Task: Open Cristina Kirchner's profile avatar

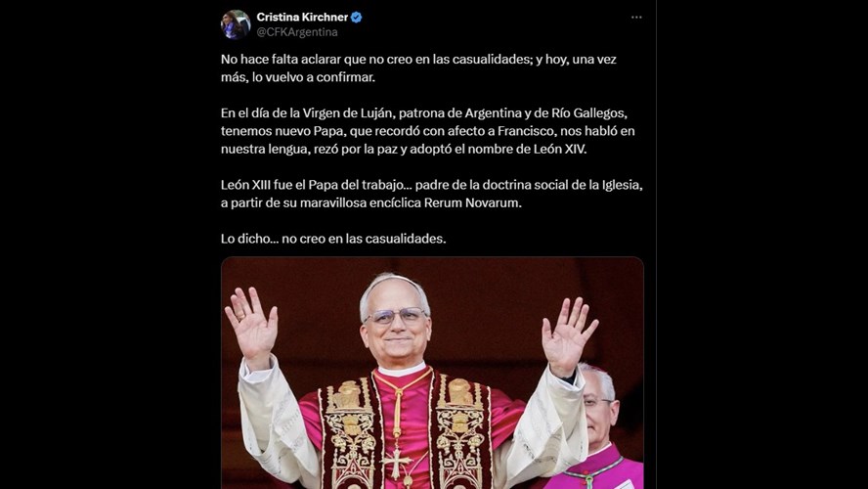Action: click(x=236, y=24)
